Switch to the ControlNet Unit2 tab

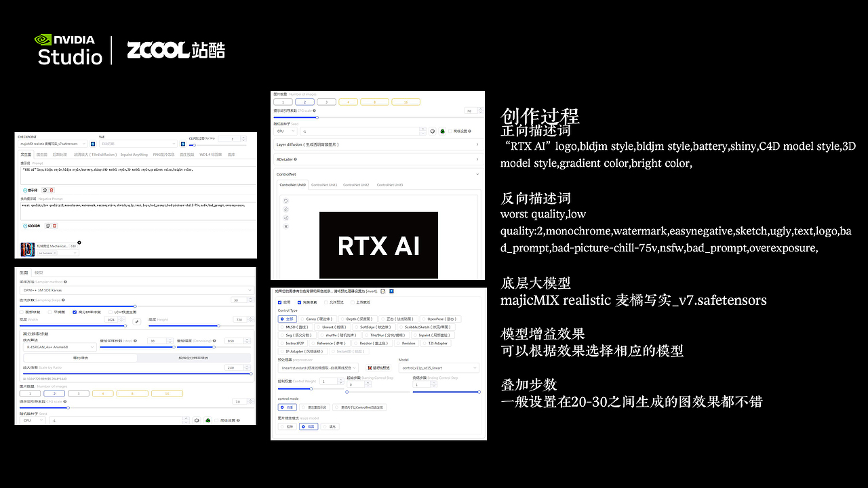356,185
